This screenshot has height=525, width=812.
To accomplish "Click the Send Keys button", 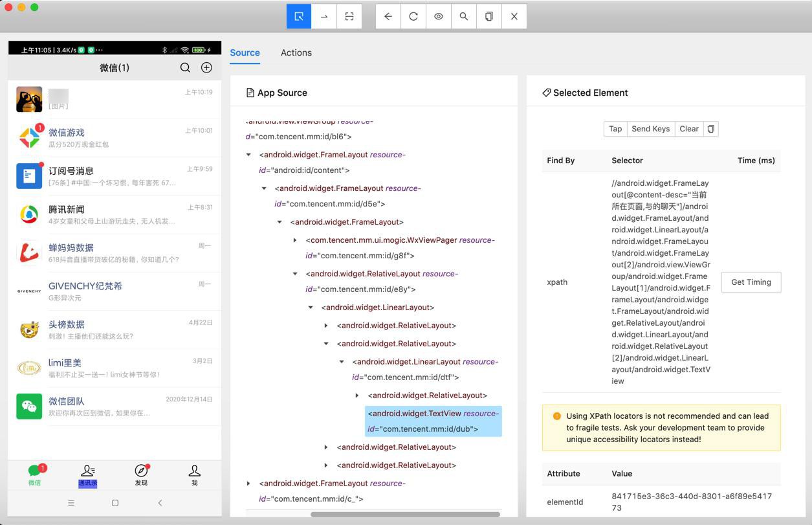I will point(650,129).
